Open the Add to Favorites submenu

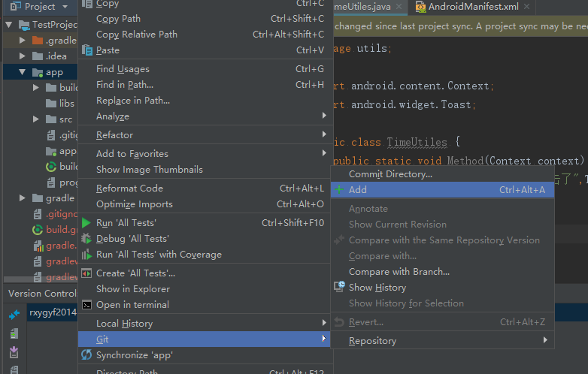point(205,153)
